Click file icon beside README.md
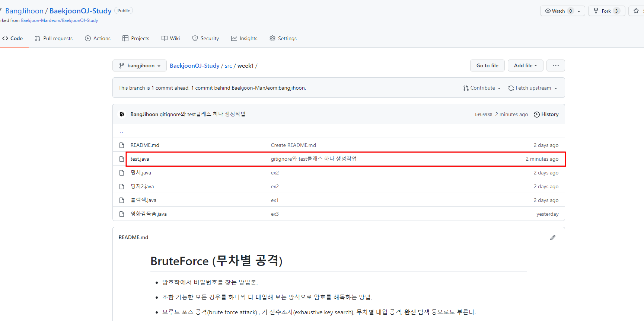The width and height of the screenshot is (644, 321). pyautogui.click(x=122, y=145)
